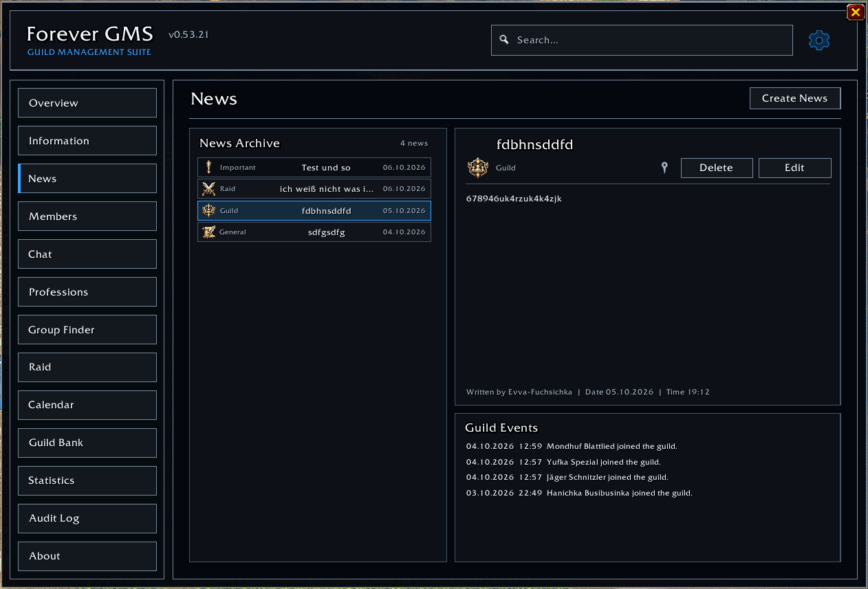Screen dimensions: 868x589
Task: Open the About page
Action: click(87, 556)
